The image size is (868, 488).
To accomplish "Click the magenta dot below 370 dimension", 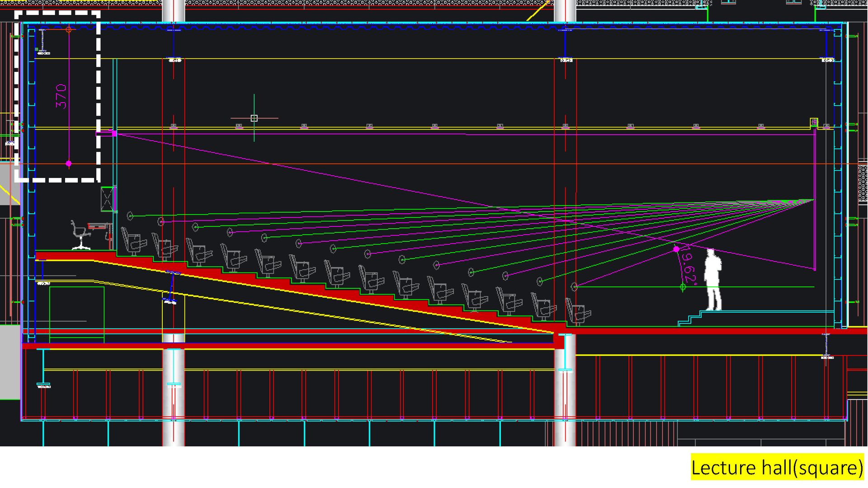I will [x=69, y=164].
